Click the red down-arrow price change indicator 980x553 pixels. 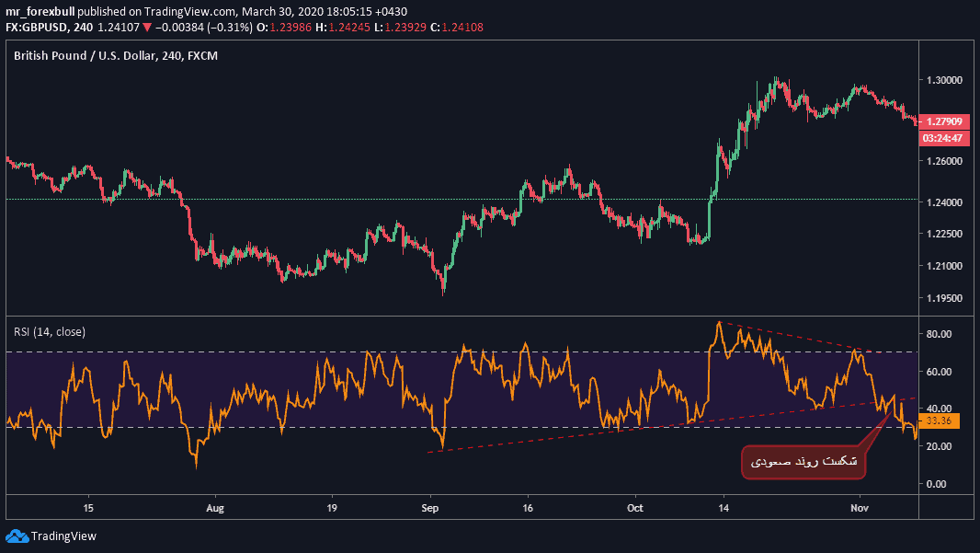click(147, 28)
